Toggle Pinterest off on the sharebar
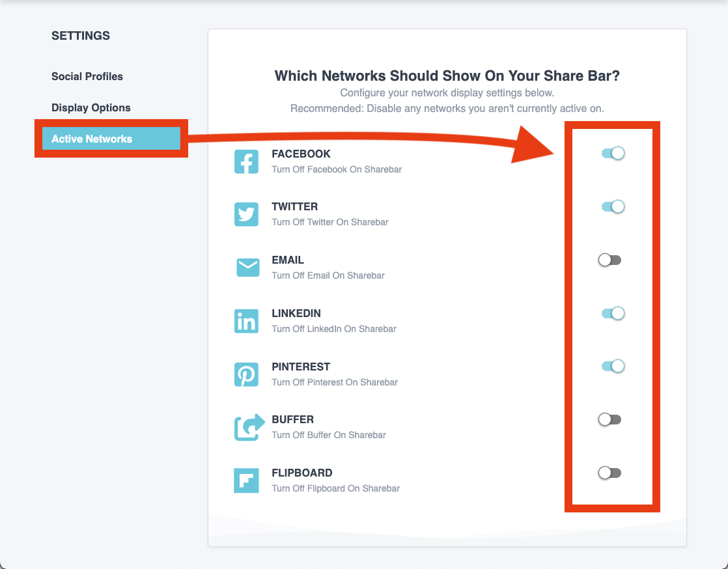Image resolution: width=728 pixels, height=569 pixels. tap(613, 366)
